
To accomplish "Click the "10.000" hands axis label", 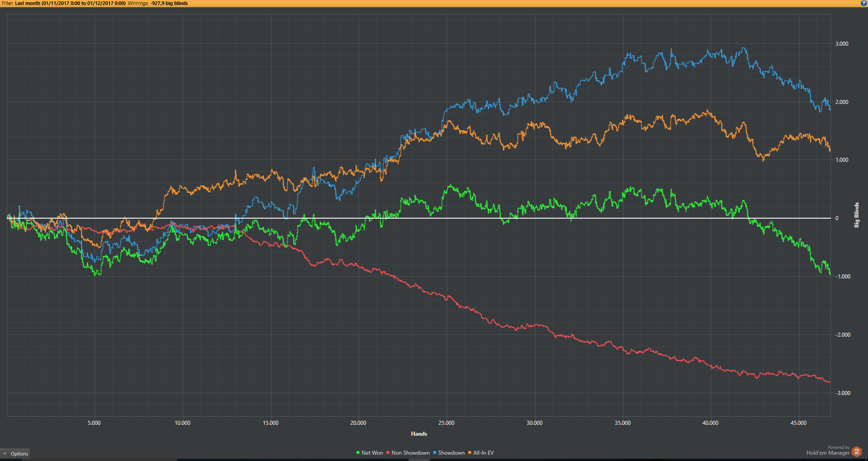I will click(182, 423).
